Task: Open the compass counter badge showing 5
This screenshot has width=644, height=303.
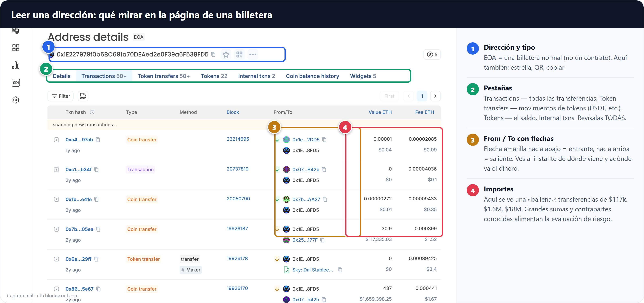Action: [x=432, y=54]
